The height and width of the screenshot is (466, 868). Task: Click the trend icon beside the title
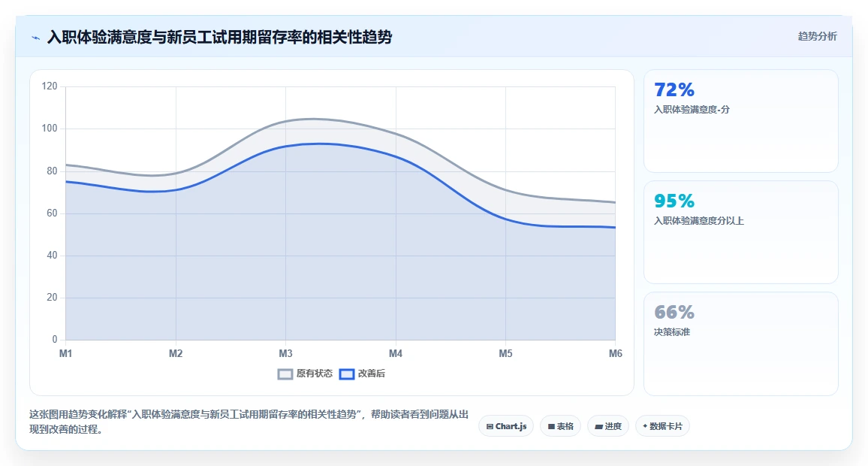tap(36, 38)
